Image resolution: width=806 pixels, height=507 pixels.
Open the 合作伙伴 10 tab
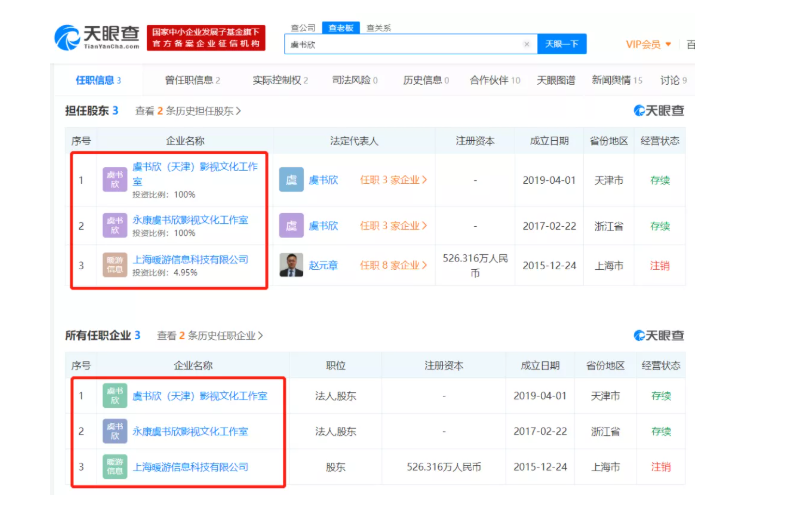495,80
